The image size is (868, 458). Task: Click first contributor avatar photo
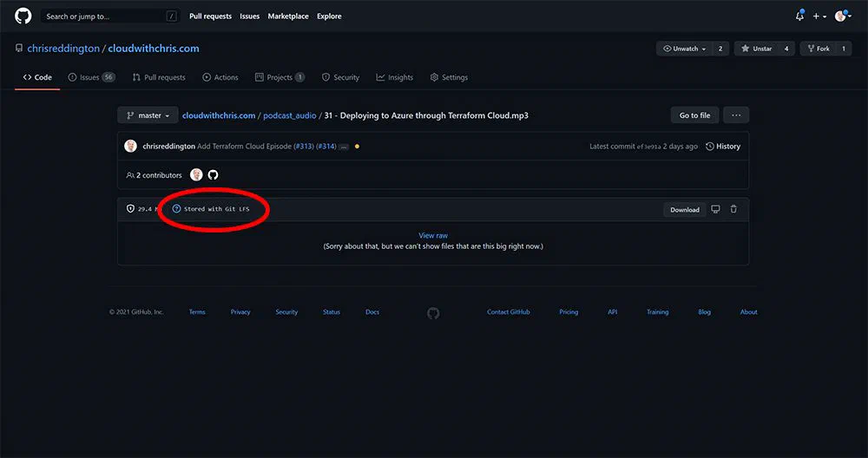click(196, 175)
